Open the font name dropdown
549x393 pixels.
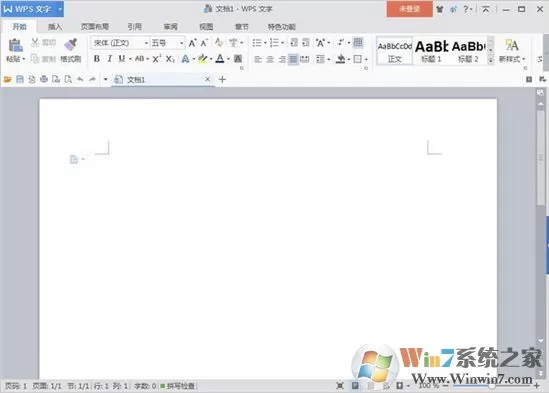coord(146,43)
